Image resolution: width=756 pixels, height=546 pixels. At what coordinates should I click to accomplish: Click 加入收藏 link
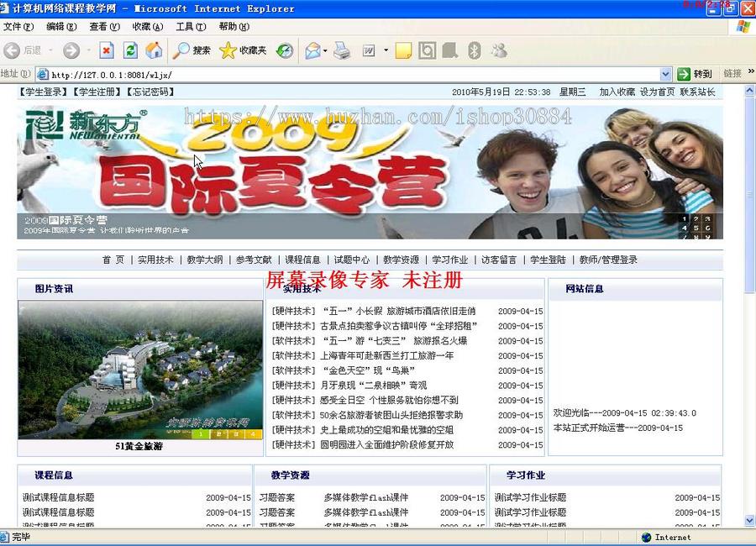[x=617, y=92]
